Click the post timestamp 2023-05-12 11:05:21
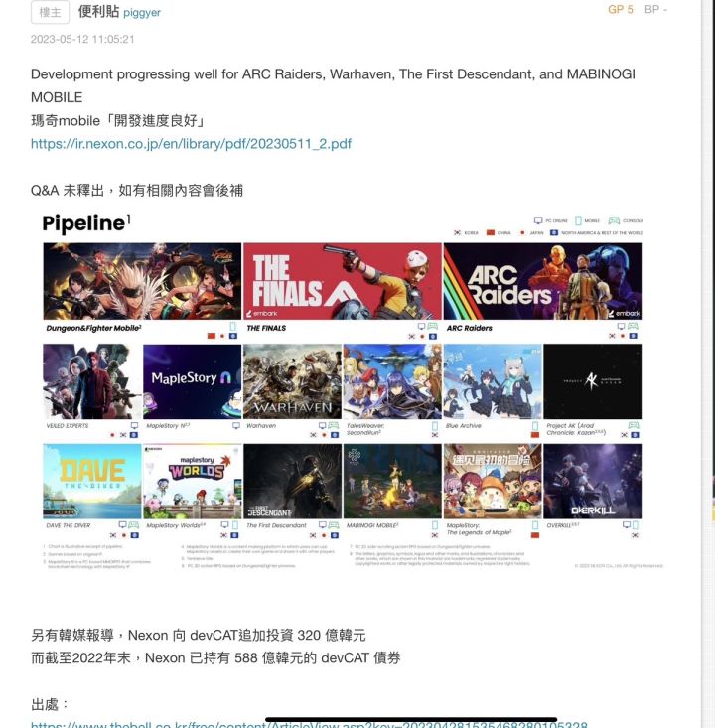The height and width of the screenshot is (728, 715). tap(82, 39)
